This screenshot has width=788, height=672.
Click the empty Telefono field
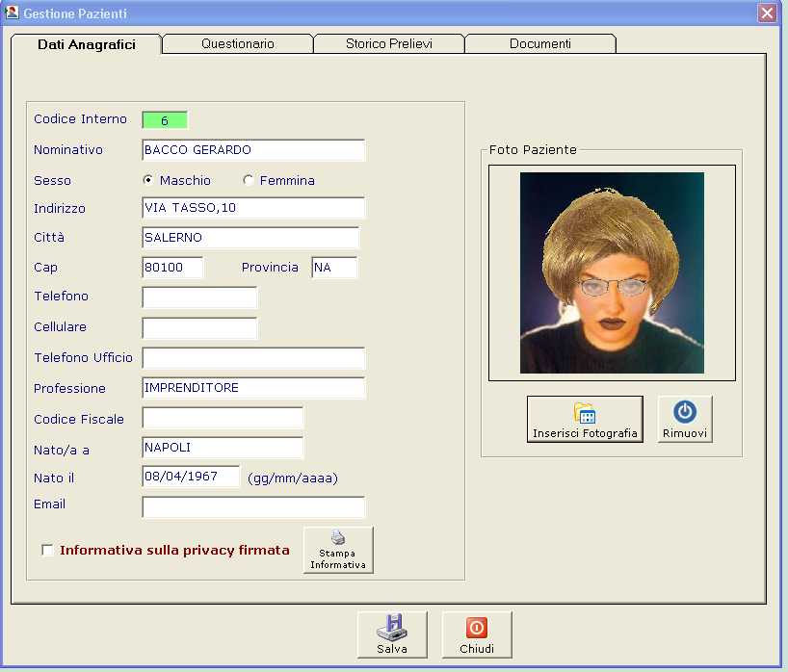[199, 297]
